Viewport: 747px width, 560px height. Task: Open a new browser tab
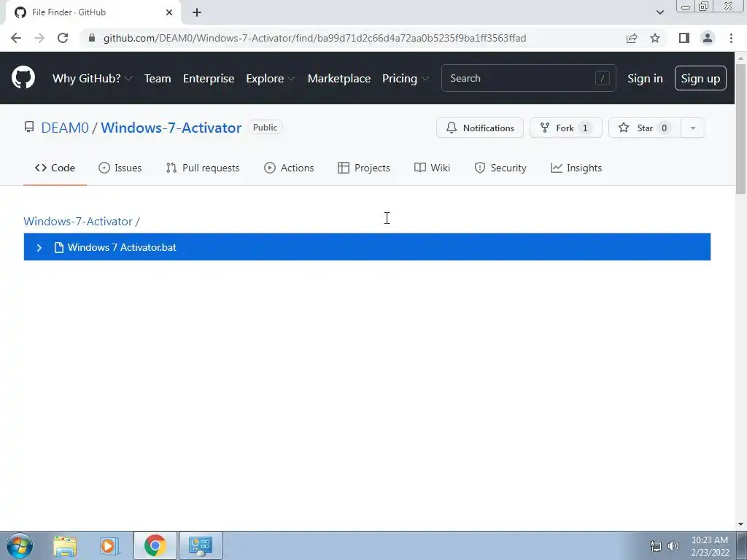tap(197, 12)
